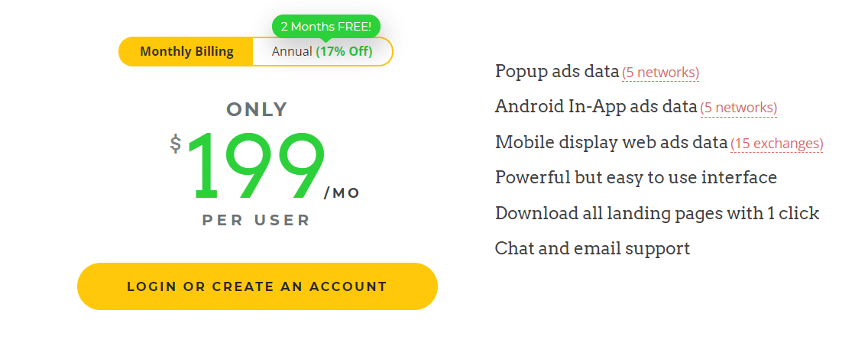Click Android In-App ads data text
Image resolution: width=868 pixels, height=359 pixels.
[596, 106]
